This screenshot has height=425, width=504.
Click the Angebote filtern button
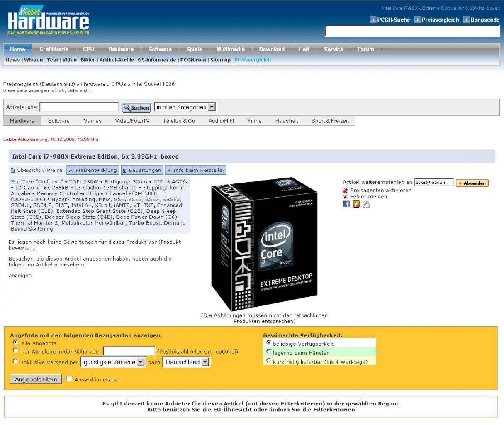click(36, 379)
